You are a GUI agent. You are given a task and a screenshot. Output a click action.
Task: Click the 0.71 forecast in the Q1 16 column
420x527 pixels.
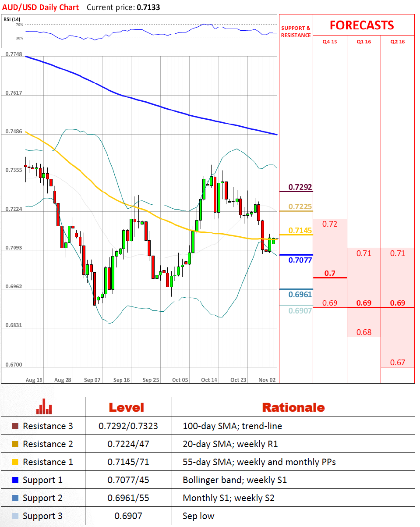tap(364, 253)
